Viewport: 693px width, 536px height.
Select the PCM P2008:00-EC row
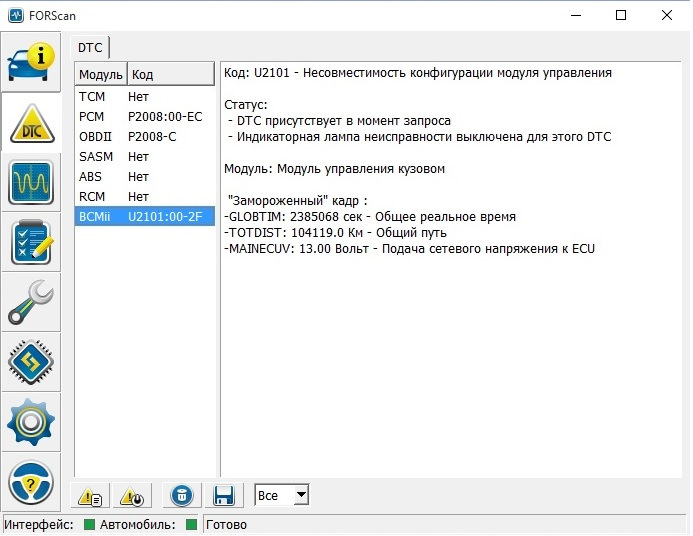pyautogui.click(x=145, y=117)
